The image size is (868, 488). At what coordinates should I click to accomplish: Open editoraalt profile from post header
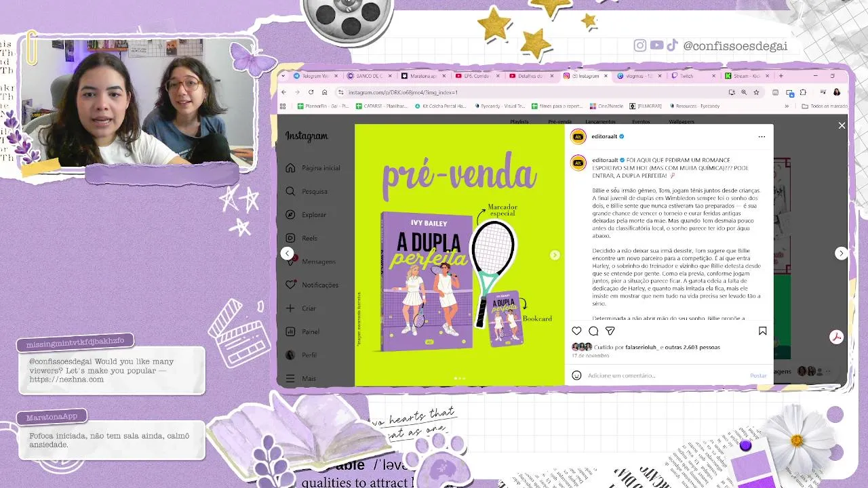(x=604, y=136)
